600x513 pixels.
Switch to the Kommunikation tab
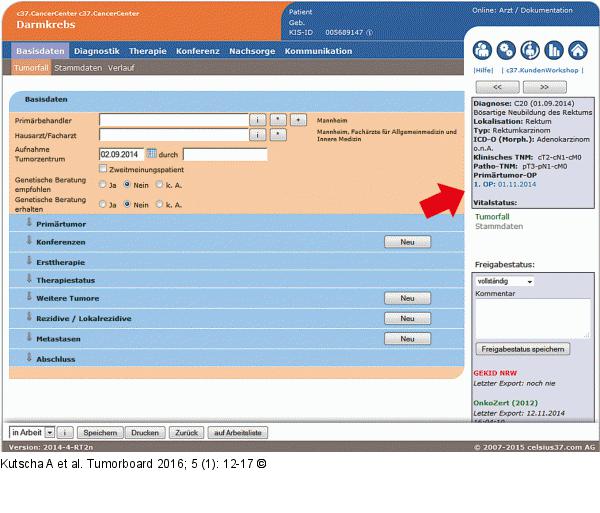point(318,51)
